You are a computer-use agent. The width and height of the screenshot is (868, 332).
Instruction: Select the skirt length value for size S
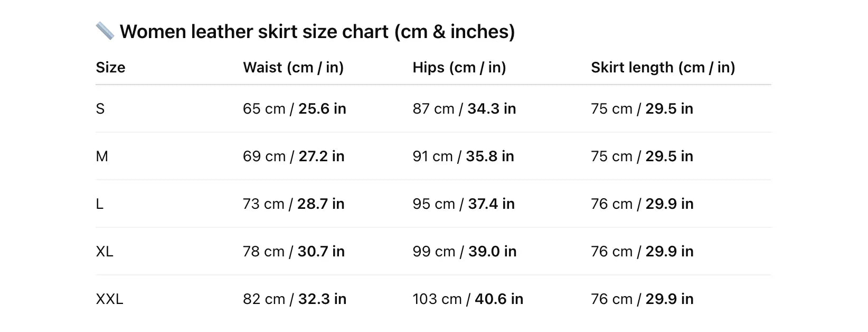pyautogui.click(x=641, y=109)
